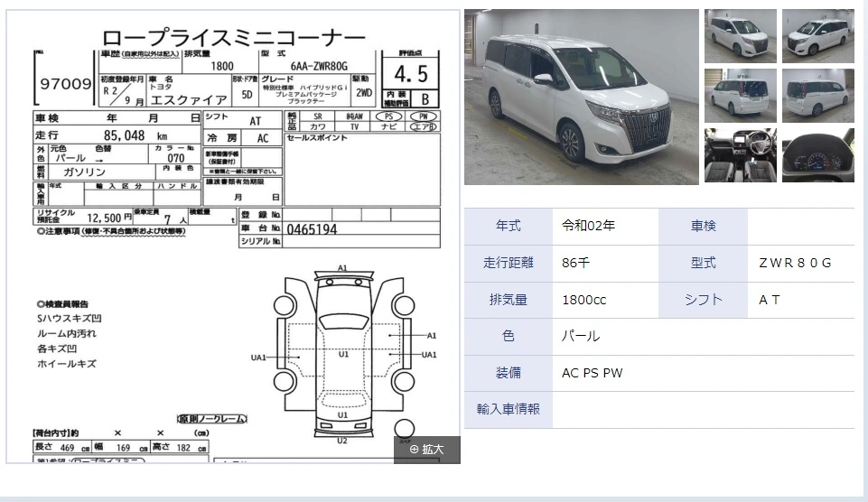Click the Sハウスキズ凹 inspector note
The height and width of the screenshot is (502, 868).
[70, 318]
